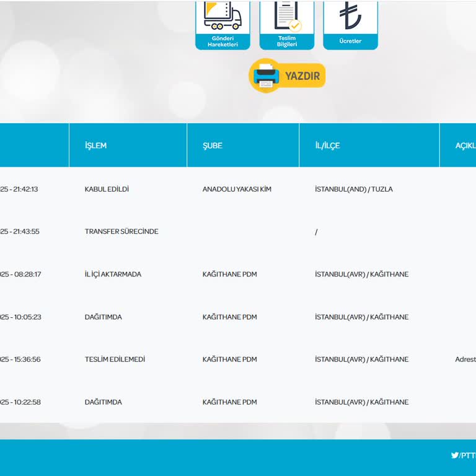Select DAĞITIMDA in the 10:22:58 row

coord(104,402)
